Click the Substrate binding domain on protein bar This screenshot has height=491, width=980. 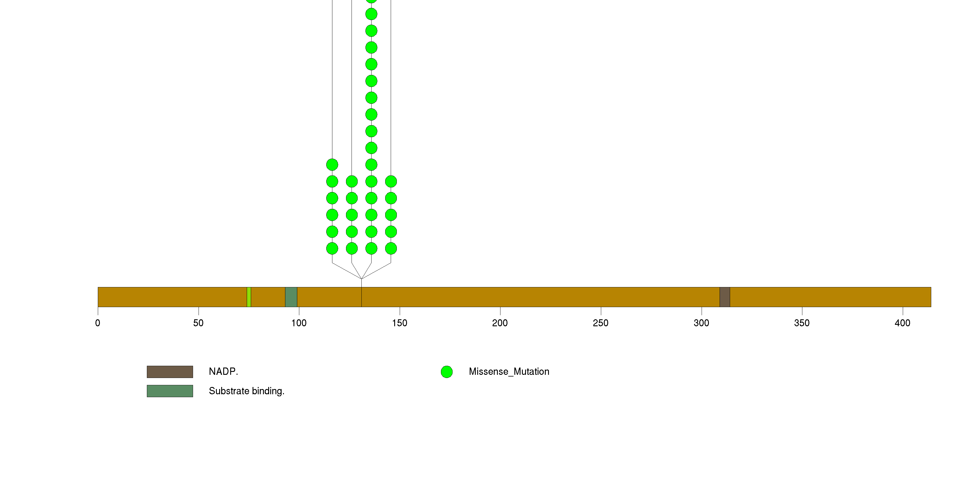291,297
